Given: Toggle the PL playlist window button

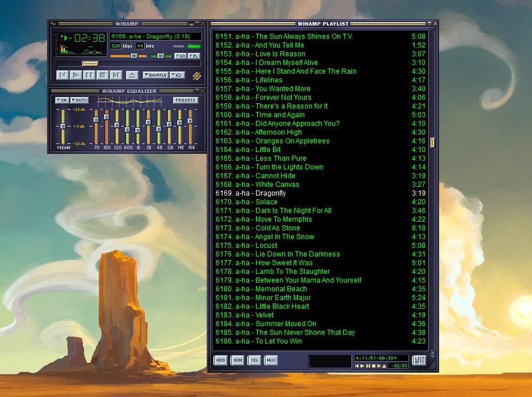Looking at the screenshot, I should [x=194, y=56].
